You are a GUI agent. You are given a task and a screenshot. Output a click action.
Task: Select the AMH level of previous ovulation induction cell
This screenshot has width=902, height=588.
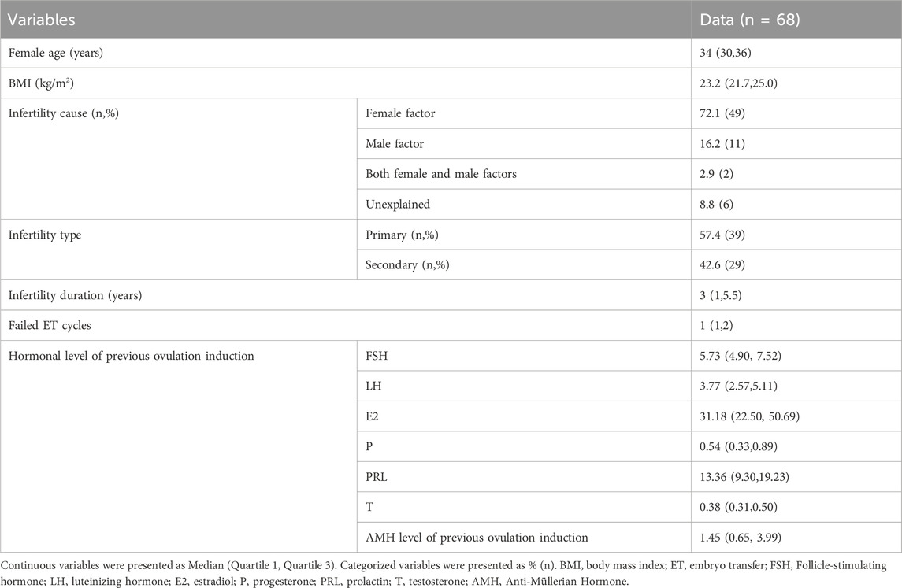point(477,537)
